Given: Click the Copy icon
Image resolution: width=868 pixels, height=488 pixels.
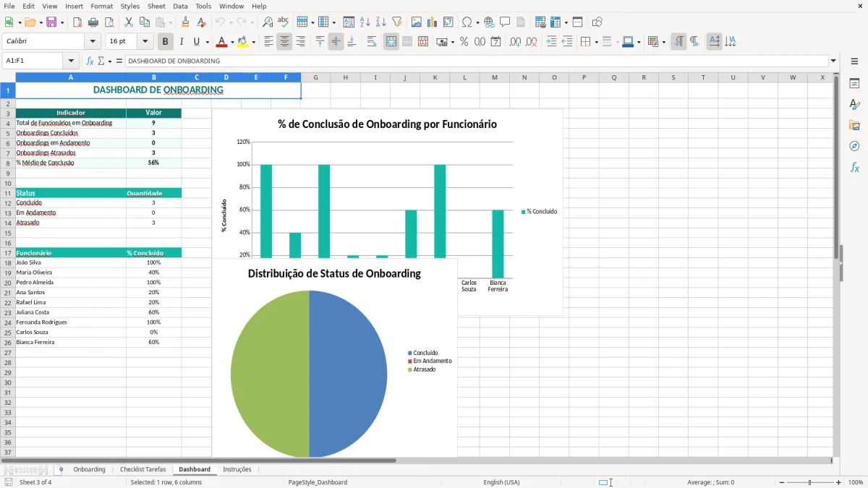Looking at the screenshot, I should [x=145, y=22].
